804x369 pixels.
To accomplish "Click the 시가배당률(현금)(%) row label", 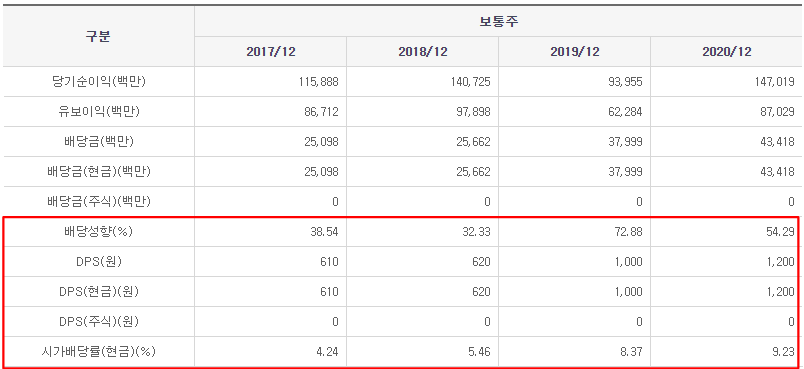I will pyautogui.click(x=98, y=352).
